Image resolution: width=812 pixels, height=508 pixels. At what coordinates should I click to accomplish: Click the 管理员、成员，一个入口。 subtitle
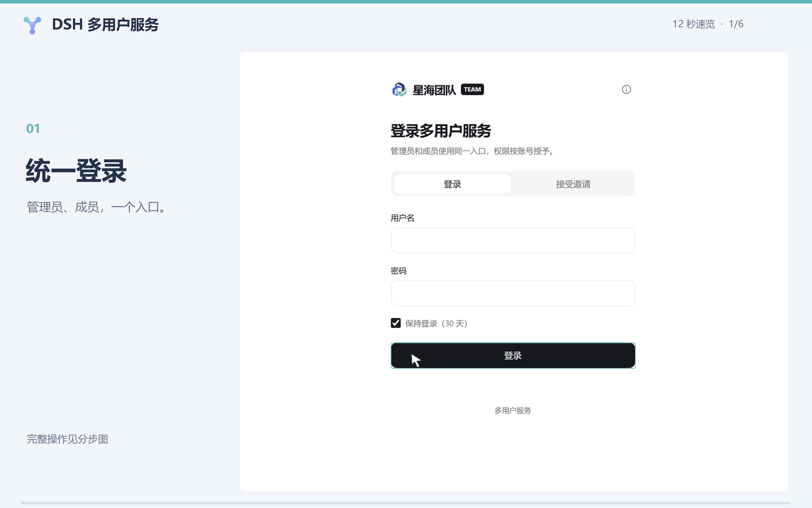click(x=96, y=207)
